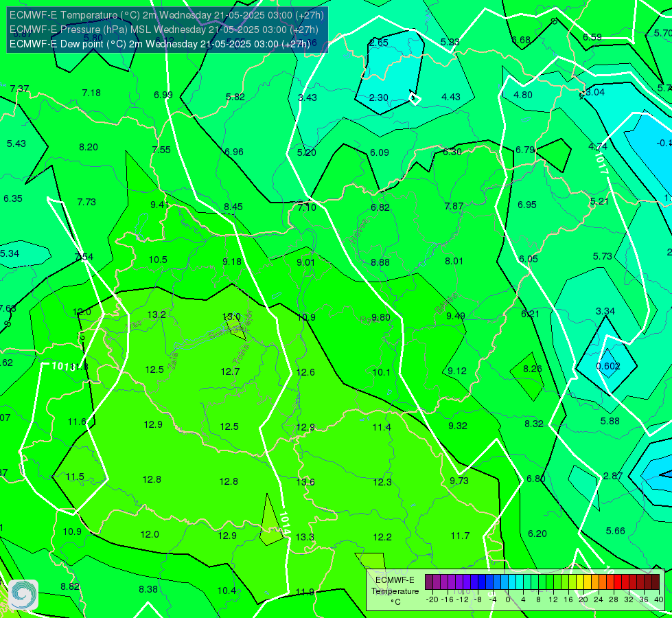
Task: Click the dew point value 12.2
Action: [382, 537]
